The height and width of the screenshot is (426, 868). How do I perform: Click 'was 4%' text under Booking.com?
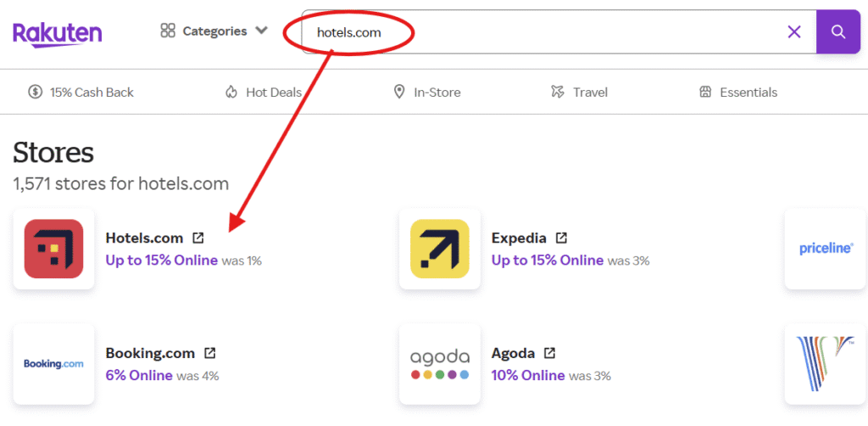pyautogui.click(x=198, y=376)
